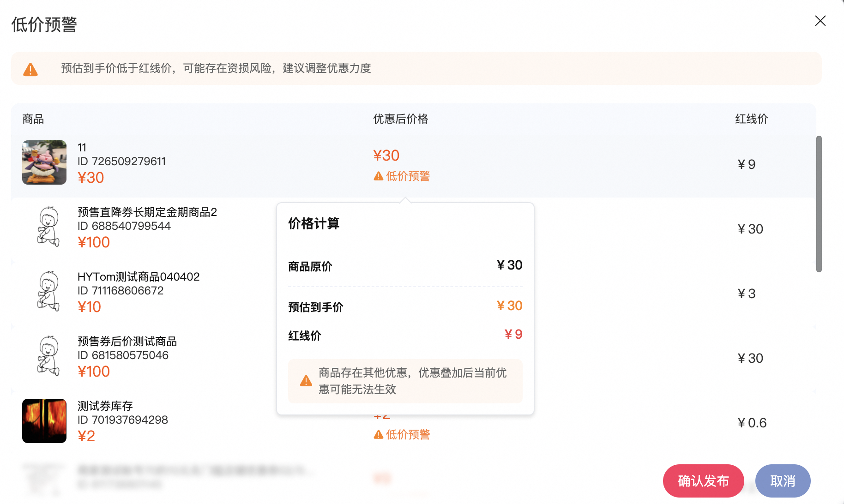Click product name HYTom测试商品040402
844x504 pixels.
coord(139,277)
